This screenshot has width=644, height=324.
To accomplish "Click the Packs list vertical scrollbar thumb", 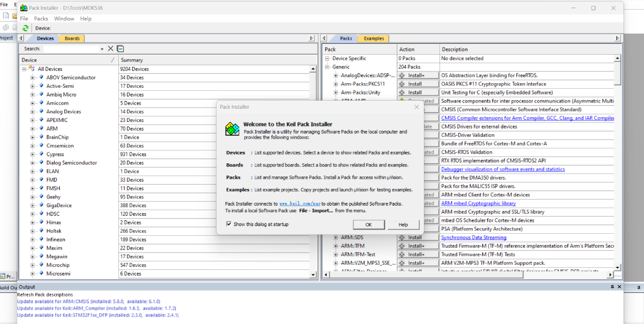I will 617,73.
